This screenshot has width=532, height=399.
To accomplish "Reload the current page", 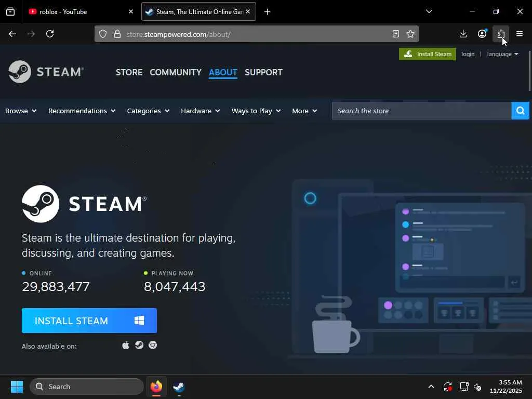I will point(50,34).
